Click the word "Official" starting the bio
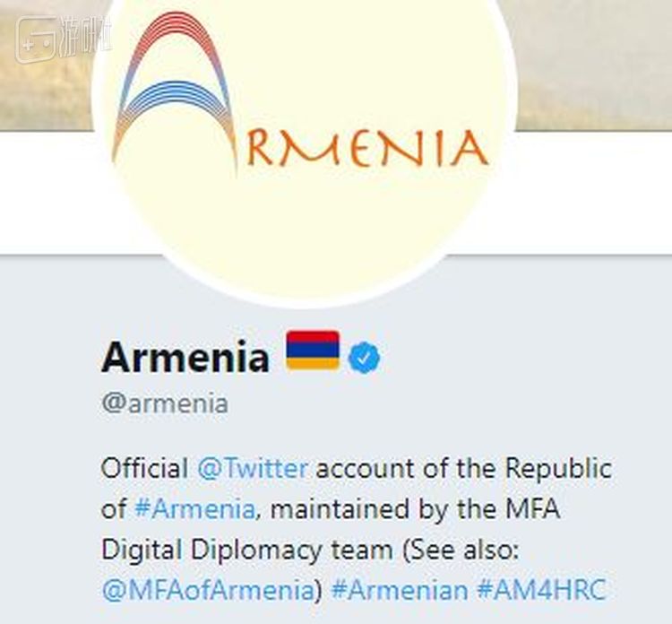This screenshot has height=624, width=672. 144,468
